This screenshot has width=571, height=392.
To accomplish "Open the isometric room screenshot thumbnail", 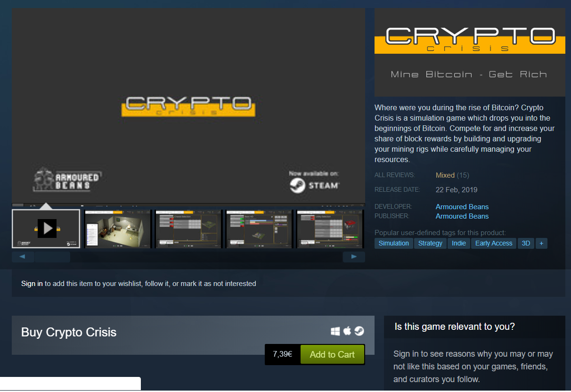I will click(118, 229).
